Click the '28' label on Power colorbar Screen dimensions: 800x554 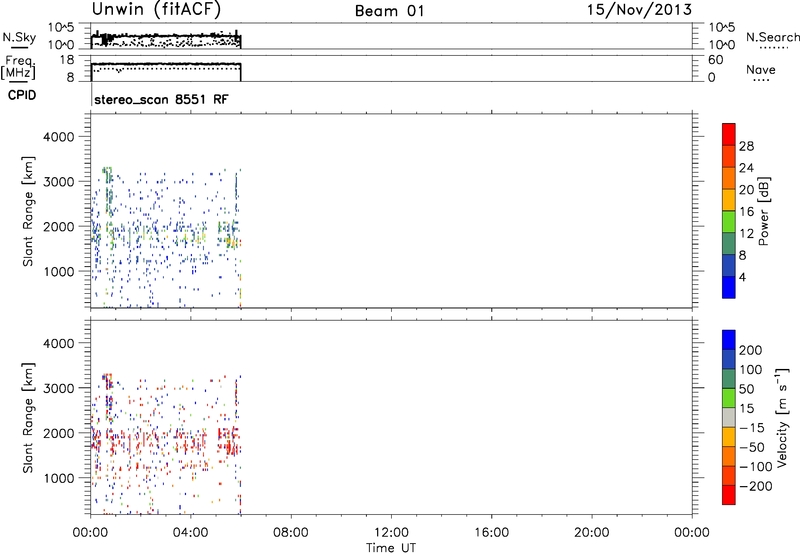pyautogui.click(x=746, y=146)
